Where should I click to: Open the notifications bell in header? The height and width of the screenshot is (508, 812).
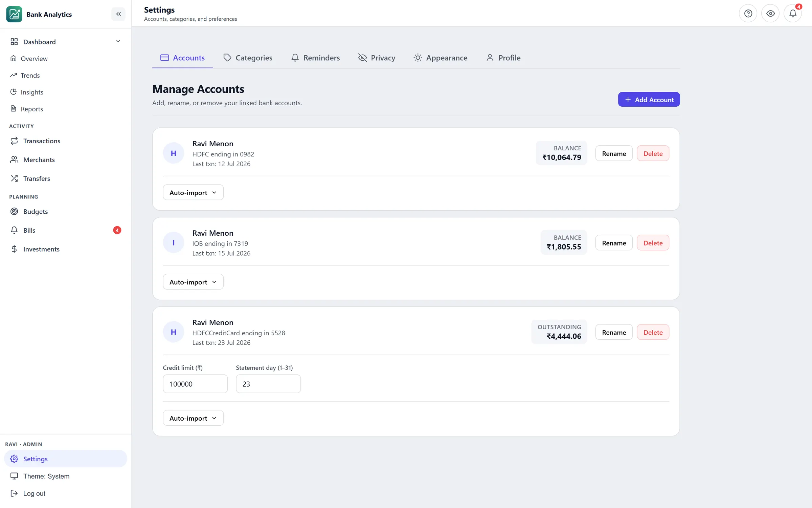pyautogui.click(x=793, y=14)
